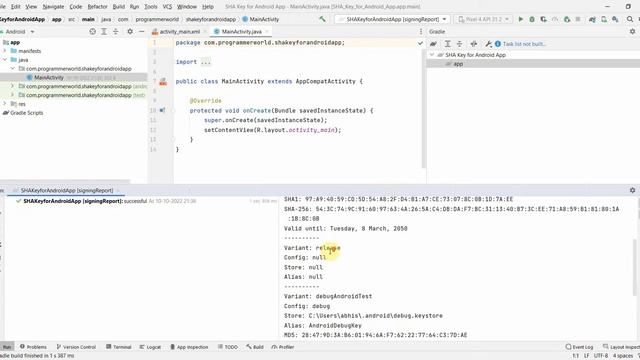Collapse the java folder

(x=5, y=60)
